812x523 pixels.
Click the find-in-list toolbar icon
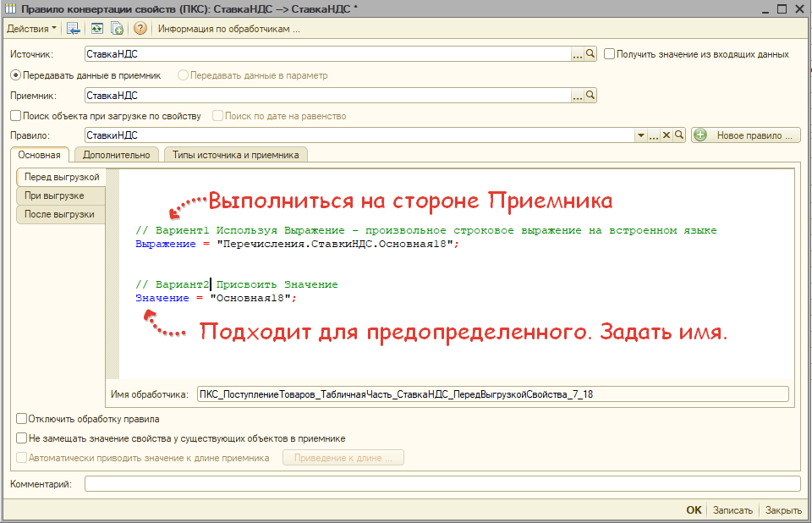click(x=73, y=29)
